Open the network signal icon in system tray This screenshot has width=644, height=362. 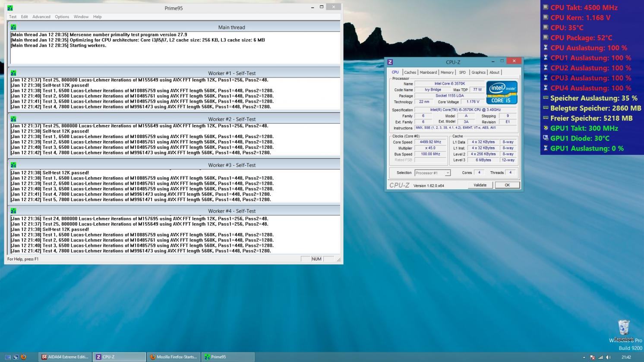(x=600, y=357)
